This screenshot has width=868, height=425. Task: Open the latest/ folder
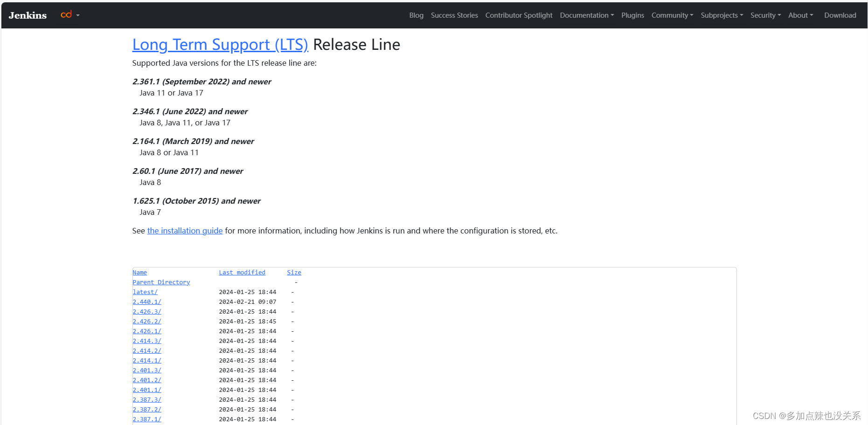coord(145,292)
